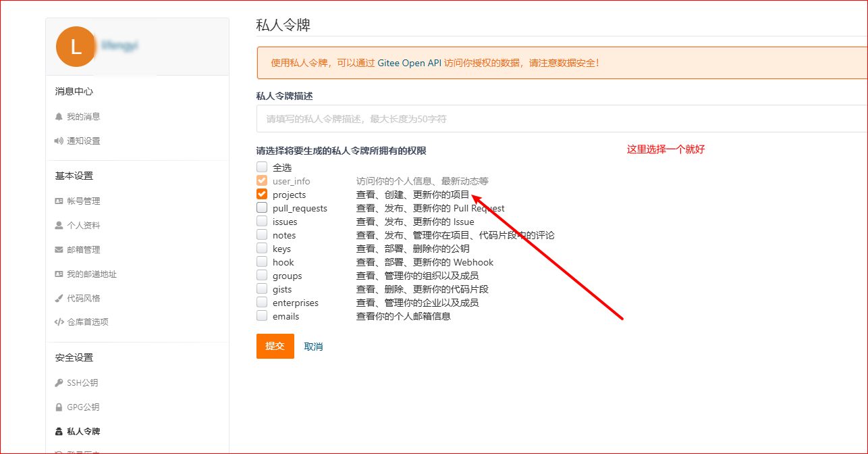The height and width of the screenshot is (454, 868).
Task: Click the bell icon beside 我的消息
Action: pyautogui.click(x=59, y=117)
